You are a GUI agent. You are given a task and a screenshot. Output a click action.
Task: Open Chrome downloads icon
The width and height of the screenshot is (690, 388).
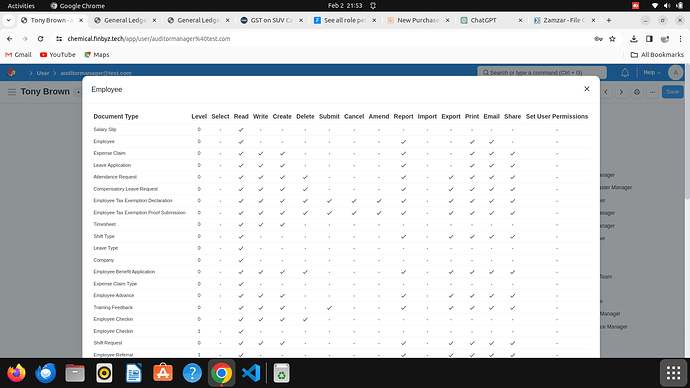tap(634, 39)
